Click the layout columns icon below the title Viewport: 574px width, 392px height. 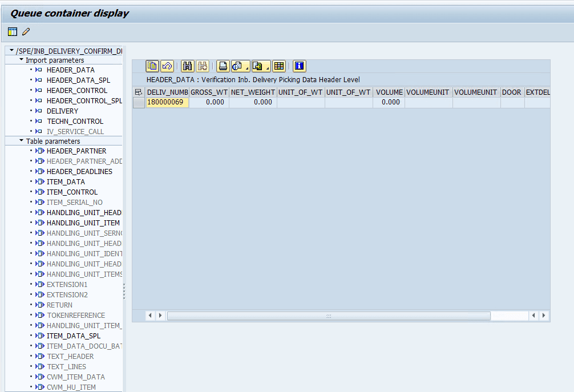click(x=13, y=32)
